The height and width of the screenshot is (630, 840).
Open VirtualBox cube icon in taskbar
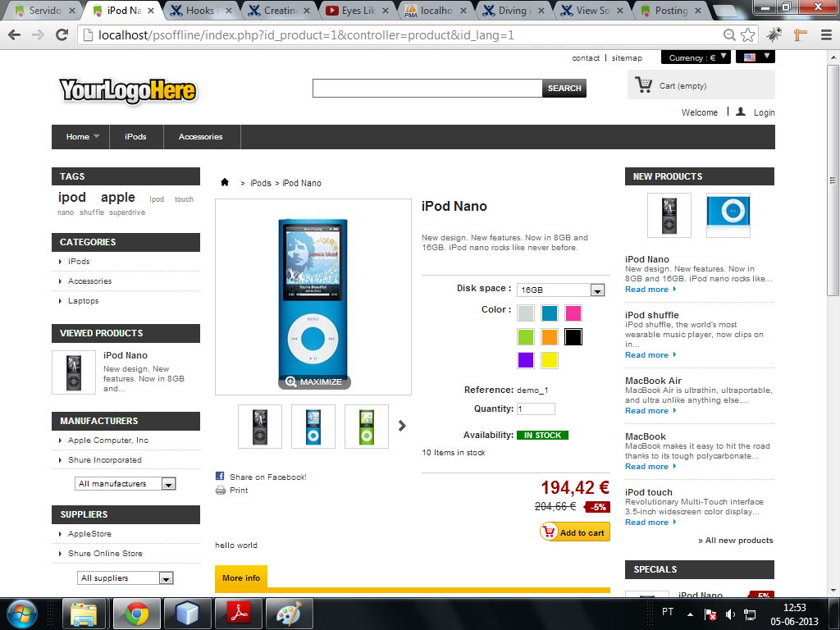point(188,614)
